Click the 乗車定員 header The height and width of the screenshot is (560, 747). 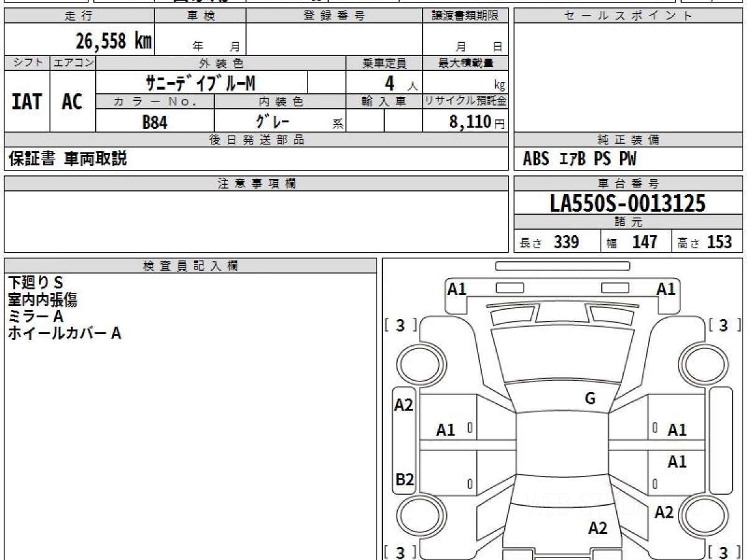point(384,63)
